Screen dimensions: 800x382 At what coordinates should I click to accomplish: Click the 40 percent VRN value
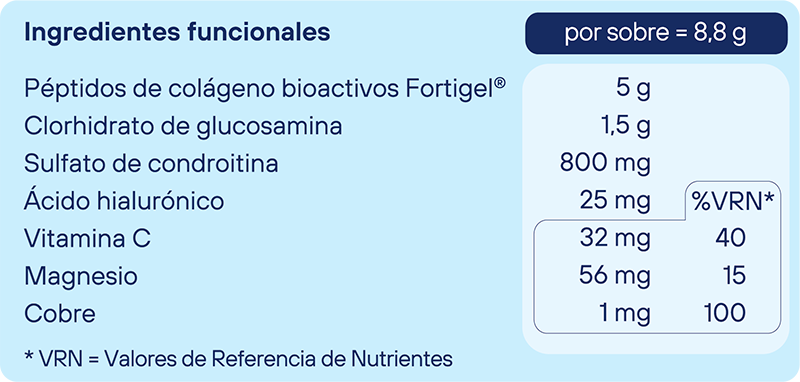point(730,238)
